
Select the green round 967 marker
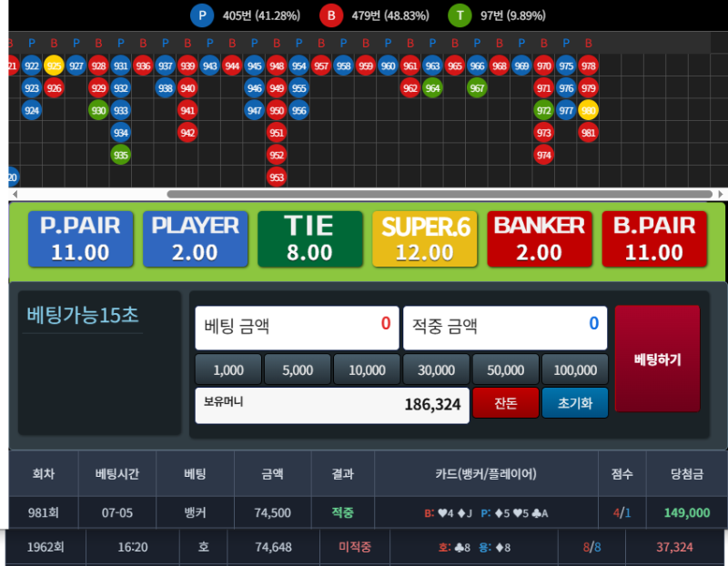coord(477,88)
